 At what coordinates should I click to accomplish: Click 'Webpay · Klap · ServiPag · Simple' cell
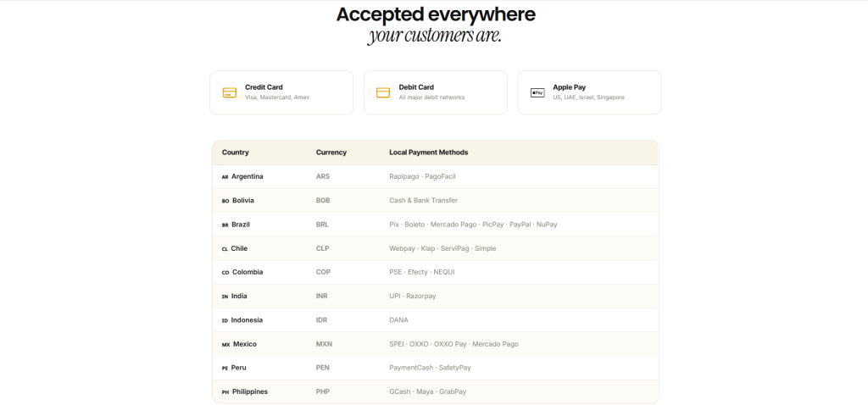click(x=442, y=248)
